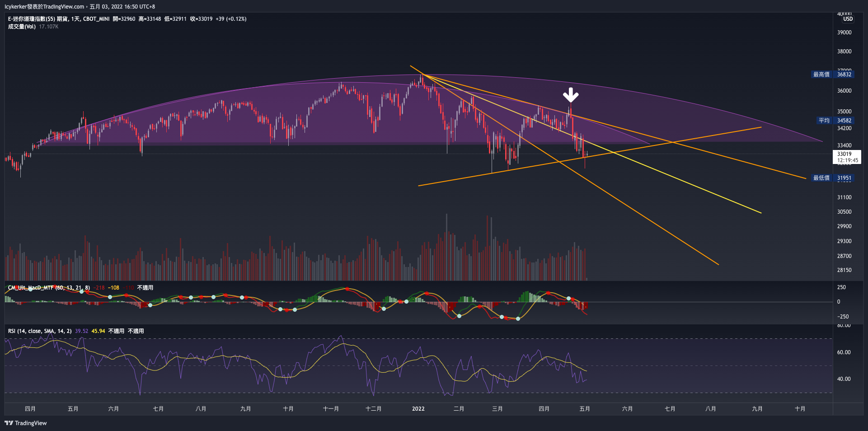Click the 33400 price axis tick

[x=844, y=145]
